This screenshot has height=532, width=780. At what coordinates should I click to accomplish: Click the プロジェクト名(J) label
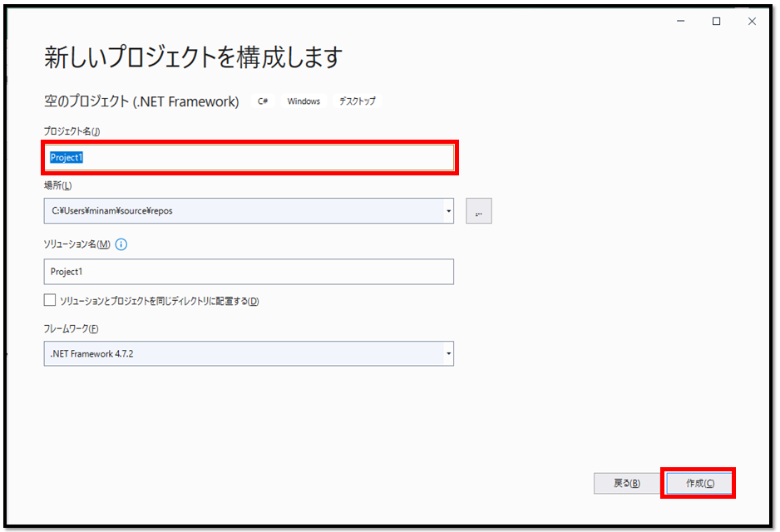72,131
